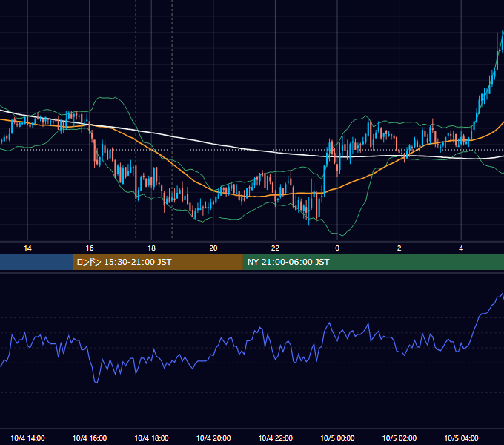Click the 2 hour axis label
The image size is (504, 445).
coord(399,248)
